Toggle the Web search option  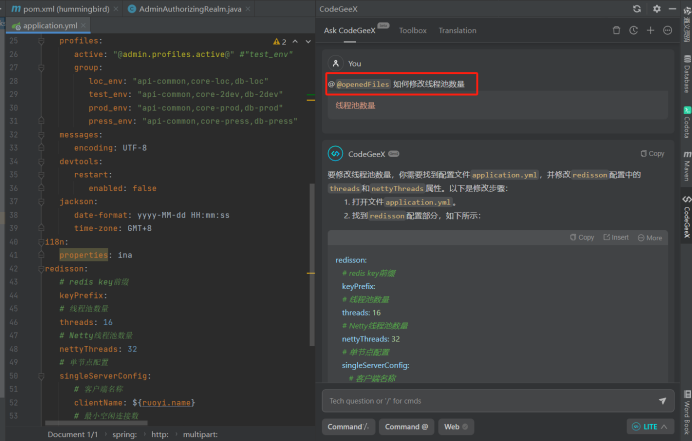456,426
